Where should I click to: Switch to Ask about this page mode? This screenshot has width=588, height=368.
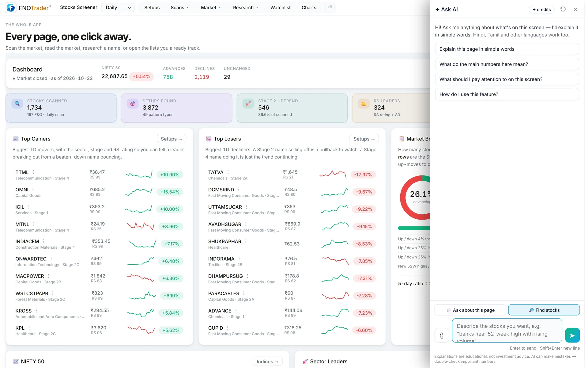click(470, 310)
